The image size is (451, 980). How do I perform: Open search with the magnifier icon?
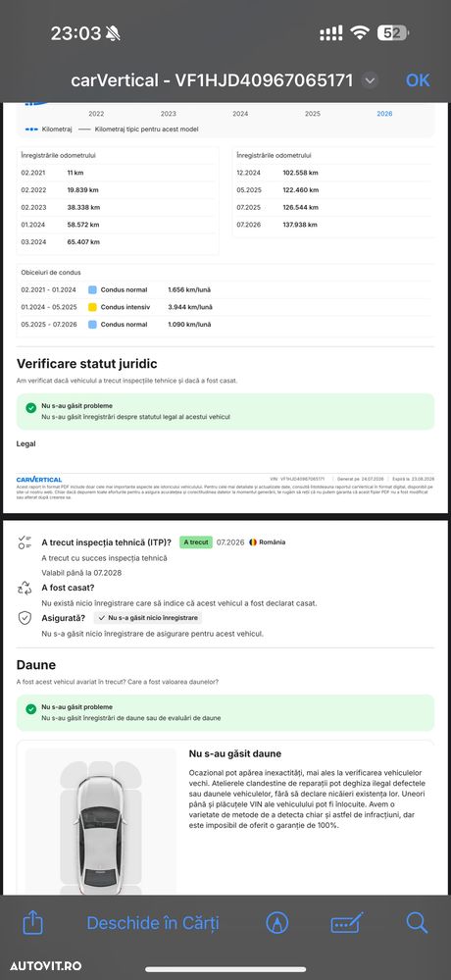417,922
